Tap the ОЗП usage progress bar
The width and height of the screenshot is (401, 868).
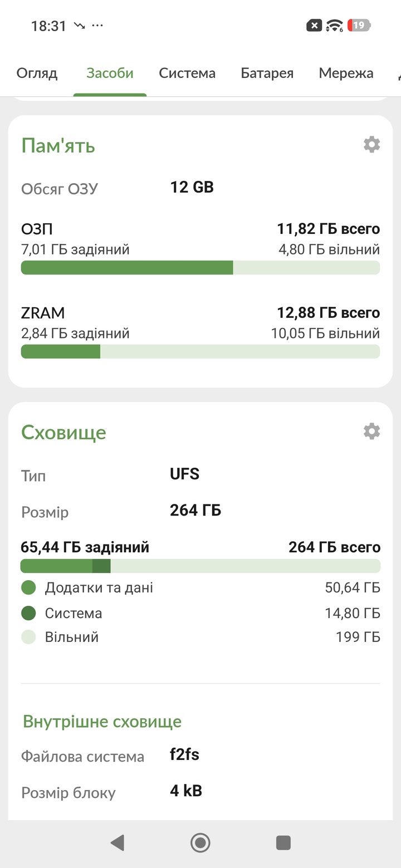click(x=200, y=267)
